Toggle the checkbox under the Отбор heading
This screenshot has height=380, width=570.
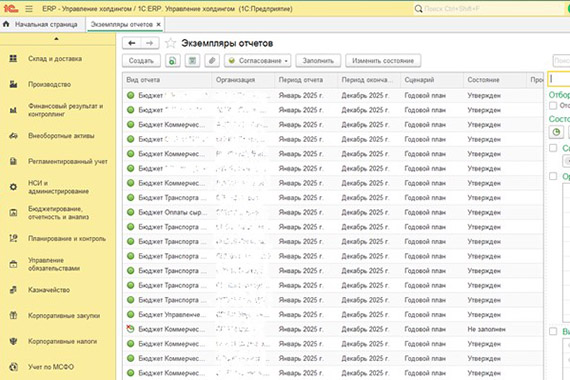pos(553,105)
